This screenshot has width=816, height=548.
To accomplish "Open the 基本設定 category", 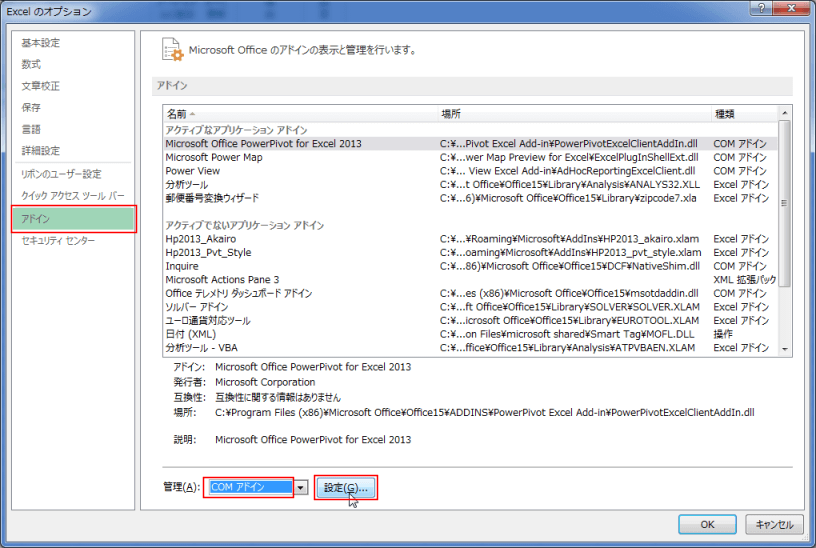I will [41, 43].
